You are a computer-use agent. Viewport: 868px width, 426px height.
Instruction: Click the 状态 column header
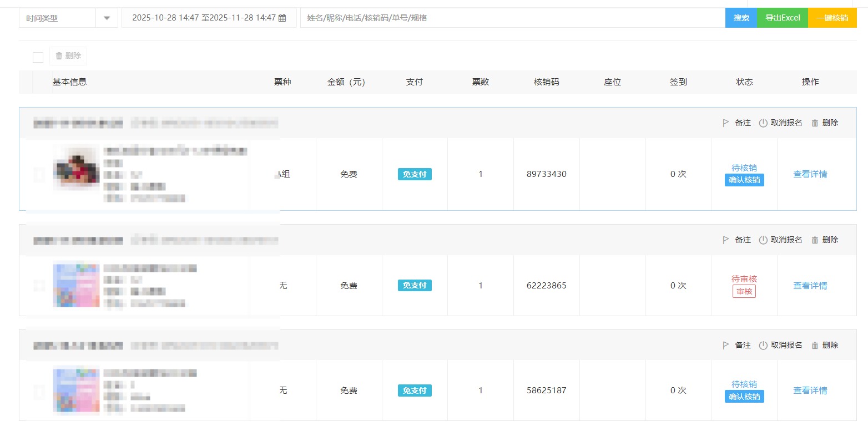coord(744,82)
